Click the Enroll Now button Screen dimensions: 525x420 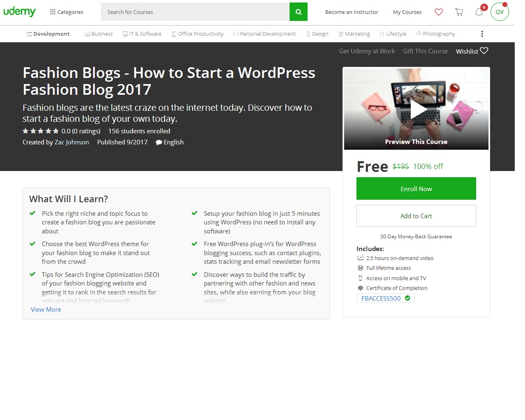[416, 189]
